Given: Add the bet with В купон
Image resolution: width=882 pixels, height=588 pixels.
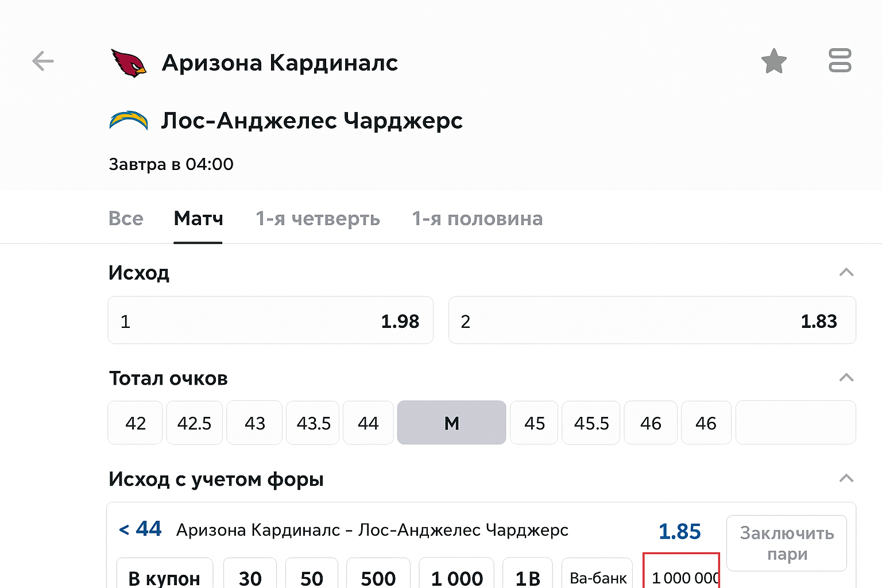Looking at the screenshot, I should (164, 577).
